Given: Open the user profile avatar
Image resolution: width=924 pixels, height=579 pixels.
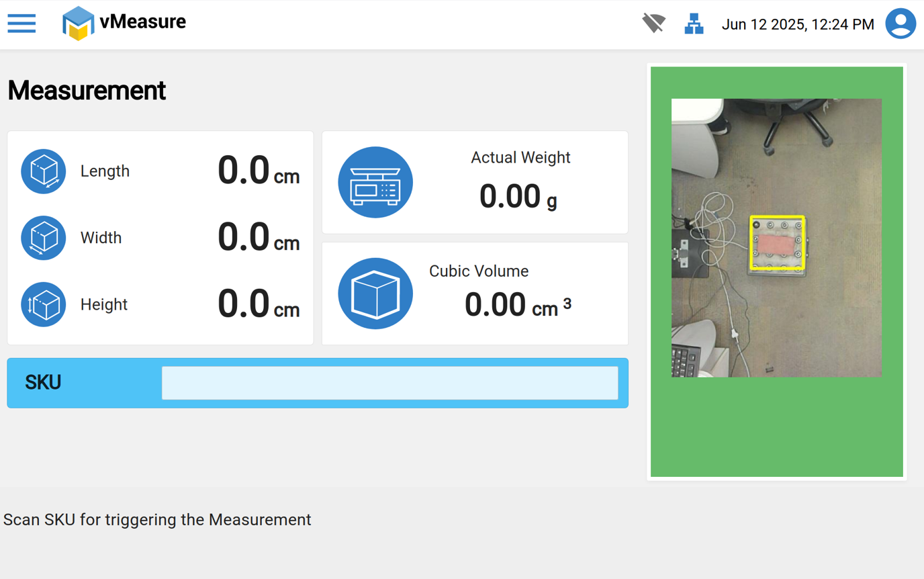Looking at the screenshot, I should coord(900,24).
